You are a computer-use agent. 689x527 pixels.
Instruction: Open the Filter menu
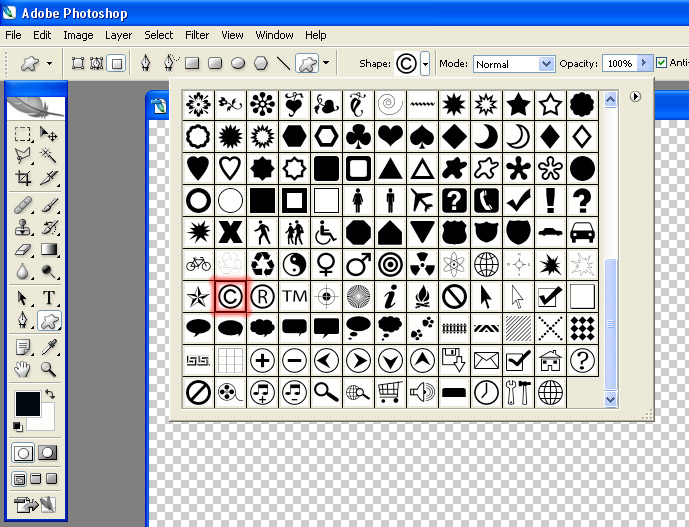click(x=197, y=35)
